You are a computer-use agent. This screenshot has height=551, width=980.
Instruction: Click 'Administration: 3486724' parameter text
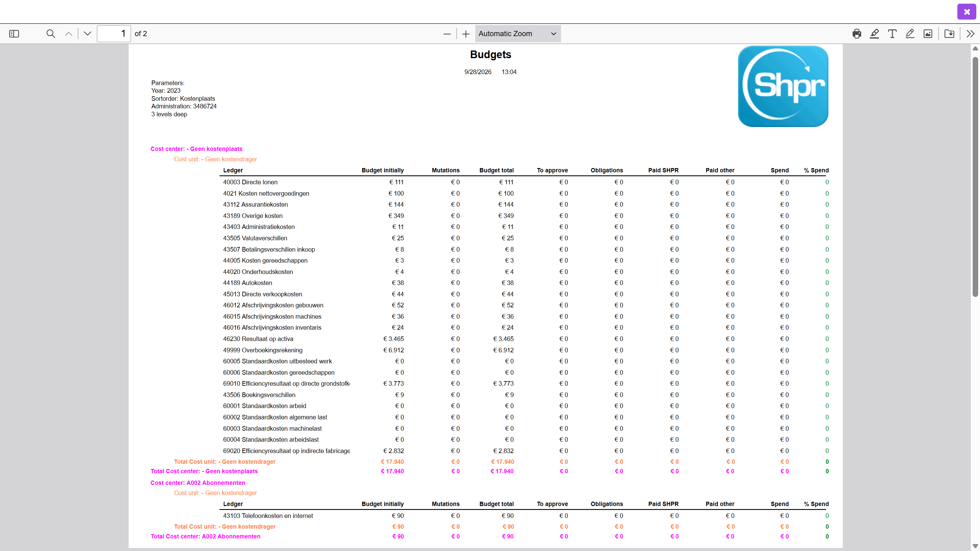click(x=184, y=106)
